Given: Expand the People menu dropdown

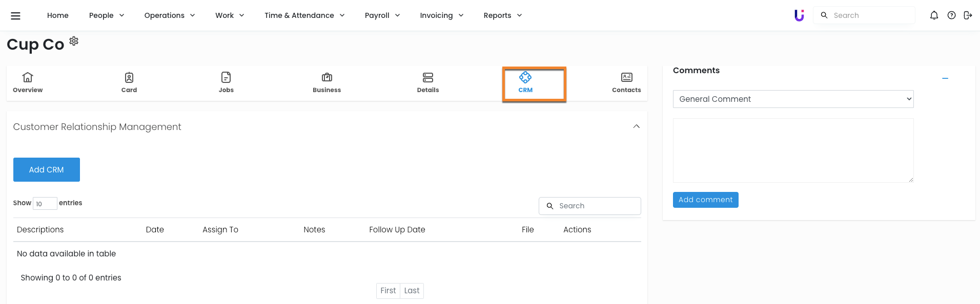Looking at the screenshot, I should click(107, 15).
